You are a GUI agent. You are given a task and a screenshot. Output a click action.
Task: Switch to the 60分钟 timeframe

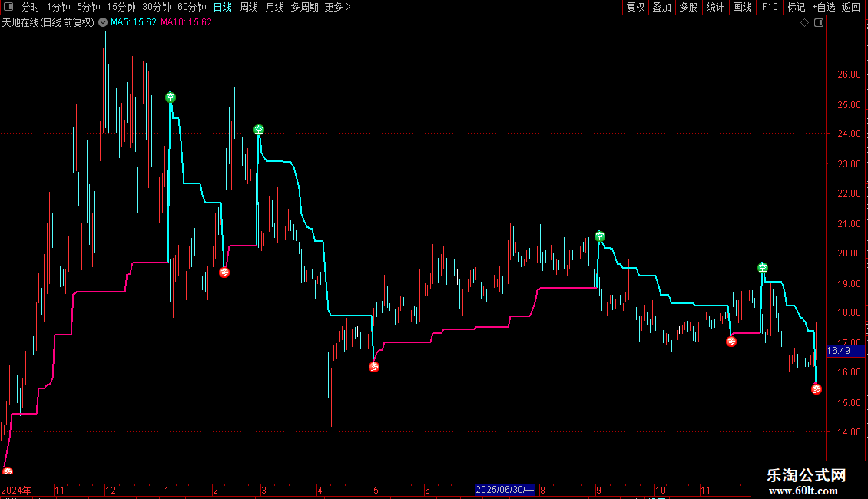pyautogui.click(x=192, y=7)
